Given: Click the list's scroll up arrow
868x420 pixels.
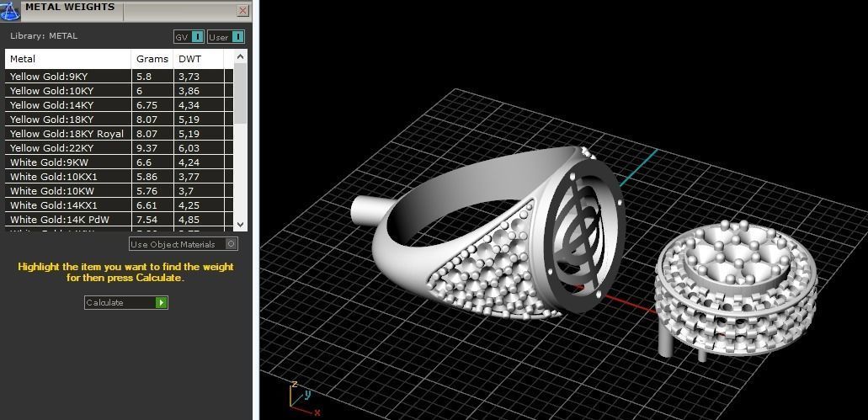Looking at the screenshot, I should click(240, 56).
